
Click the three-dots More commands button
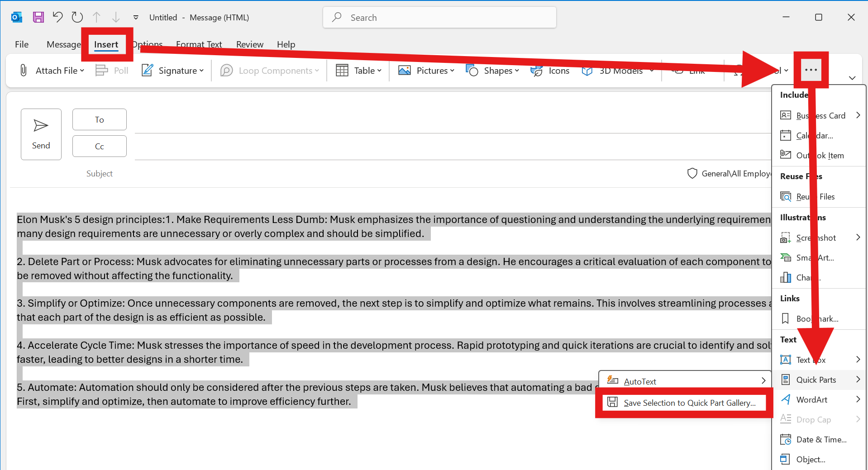[811, 70]
